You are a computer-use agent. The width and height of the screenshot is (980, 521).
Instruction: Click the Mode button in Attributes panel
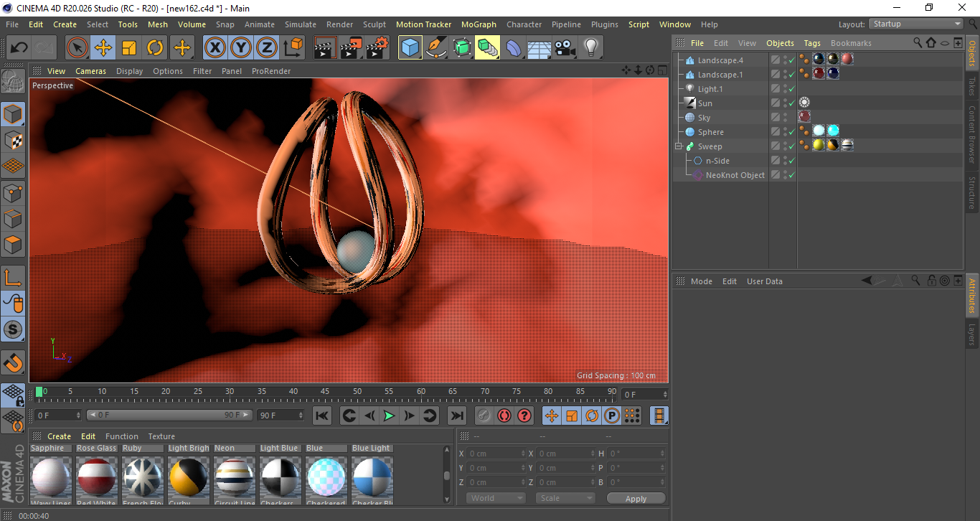click(x=702, y=281)
